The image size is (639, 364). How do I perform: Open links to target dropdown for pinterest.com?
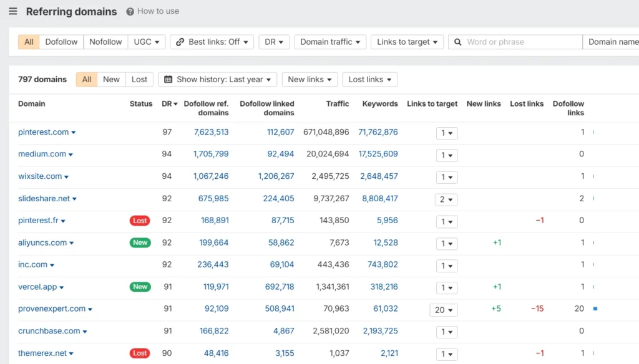[447, 133]
